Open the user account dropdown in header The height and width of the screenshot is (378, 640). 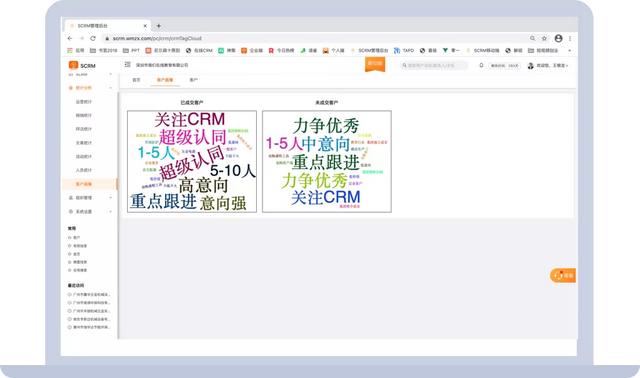[x=548, y=65]
